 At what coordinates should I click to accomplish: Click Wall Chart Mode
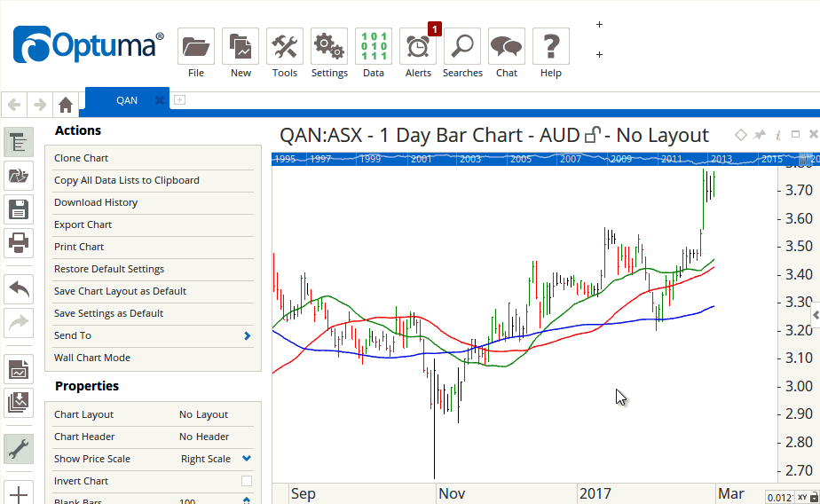point(153,358)
